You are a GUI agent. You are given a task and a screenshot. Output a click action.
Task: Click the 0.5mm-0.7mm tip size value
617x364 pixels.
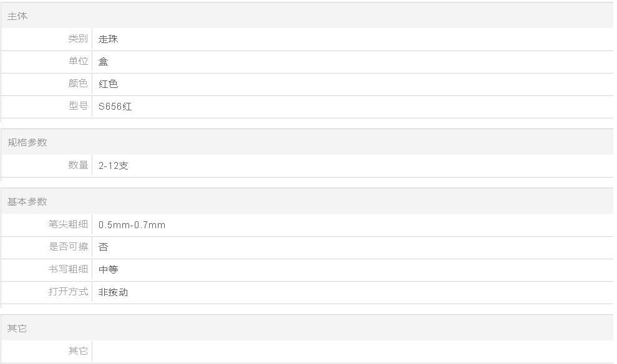coord(132,225)
